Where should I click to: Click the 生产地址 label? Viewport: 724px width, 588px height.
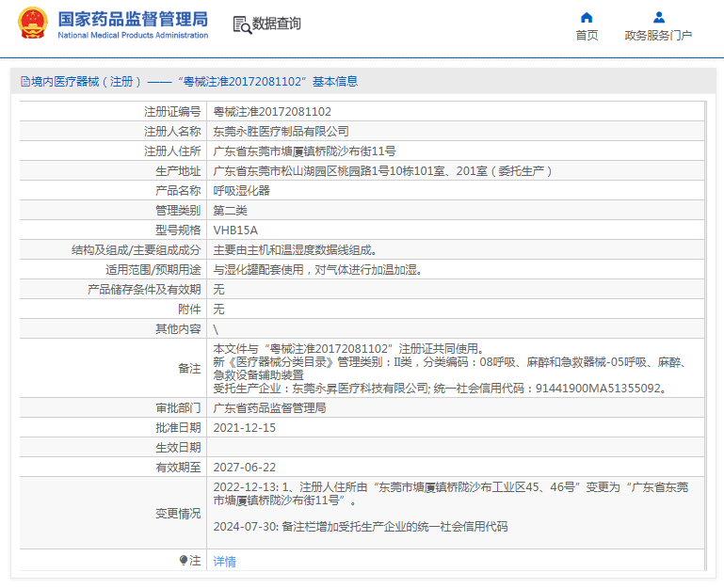[x=178, y=171]
